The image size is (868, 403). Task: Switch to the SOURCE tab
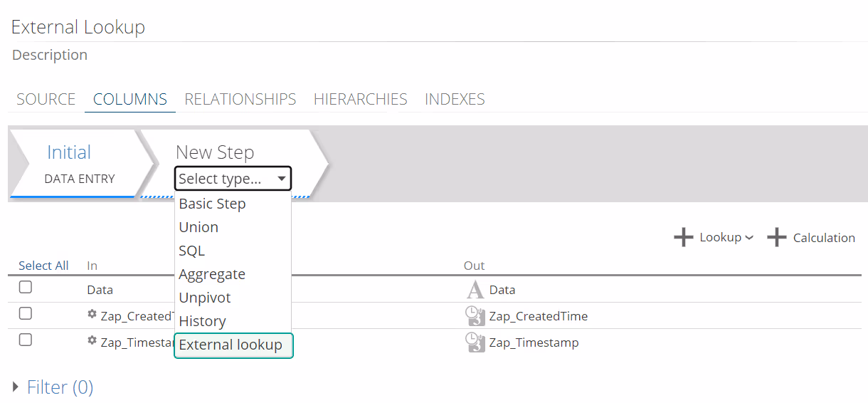click(x=46, y=99)
